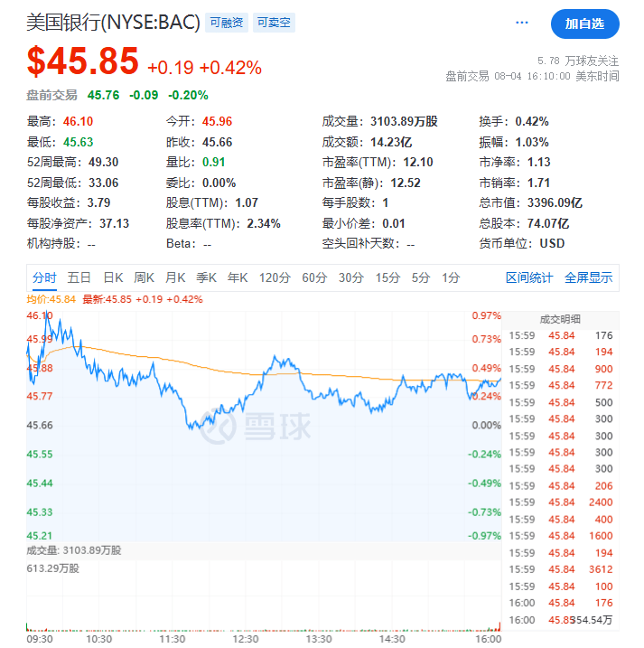Select the 60分 interval tab
The height and width of the screenshot is (648, 644).
pyautogui.click(x=314, y=277)
